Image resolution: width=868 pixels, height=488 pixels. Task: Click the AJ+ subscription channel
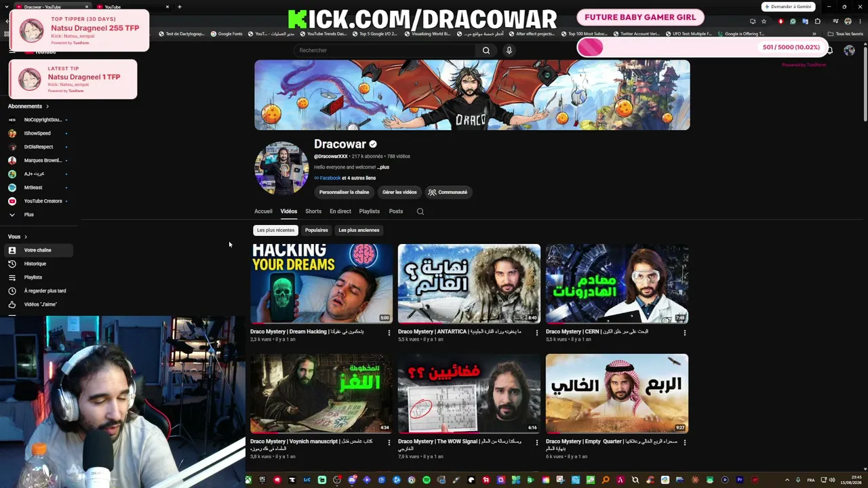tap(38, 174)
